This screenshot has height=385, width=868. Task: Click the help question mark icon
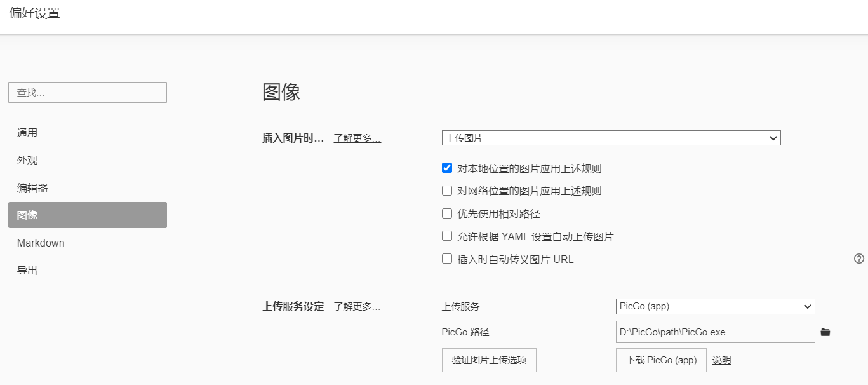859,259
